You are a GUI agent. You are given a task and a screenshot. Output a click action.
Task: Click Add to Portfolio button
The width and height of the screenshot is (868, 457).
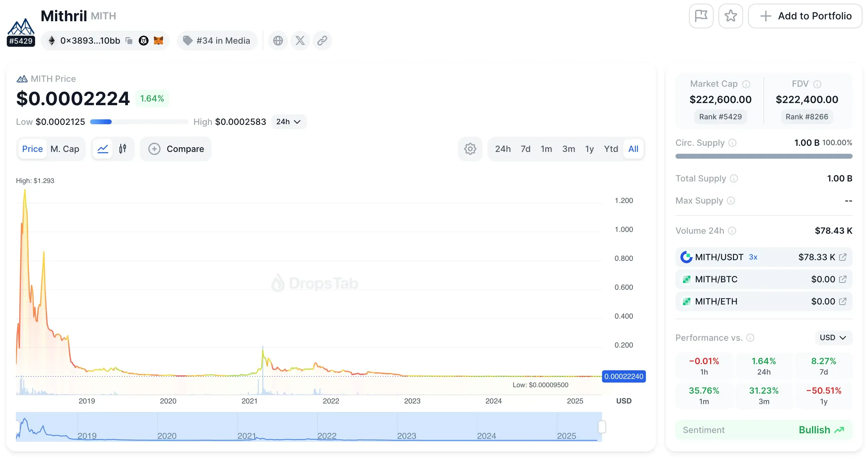(x=805, y=16)
